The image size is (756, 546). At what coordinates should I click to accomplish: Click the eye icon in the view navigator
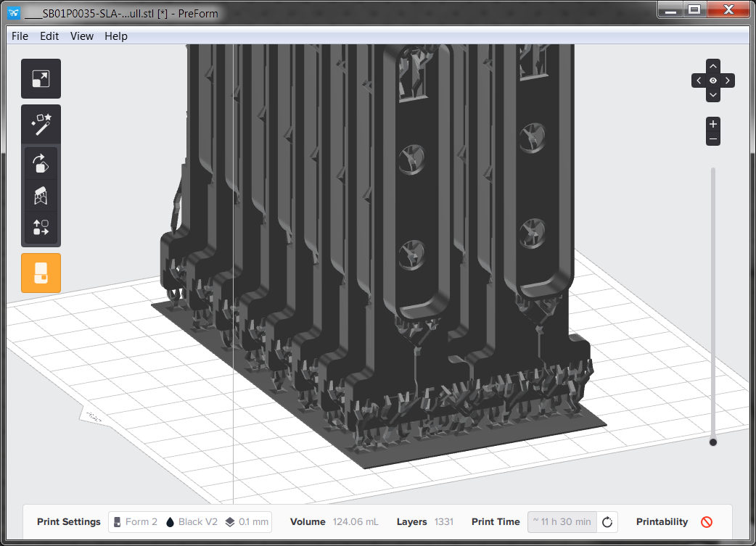pos(712,80)
